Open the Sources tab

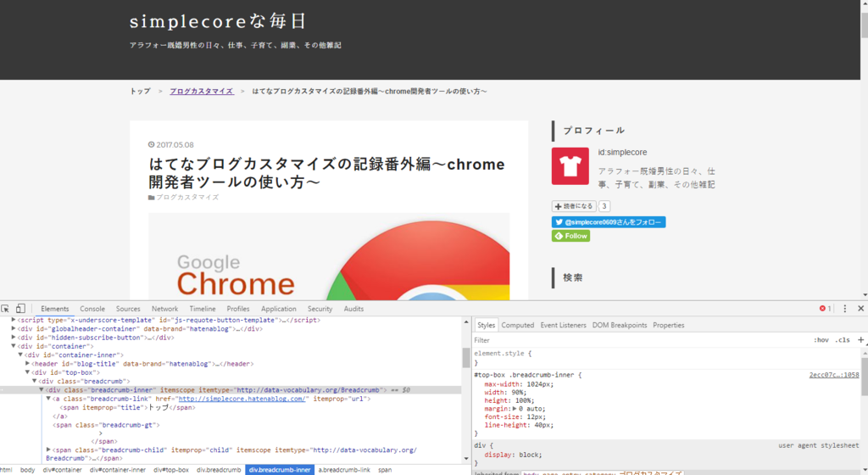[x=128, y=309]
